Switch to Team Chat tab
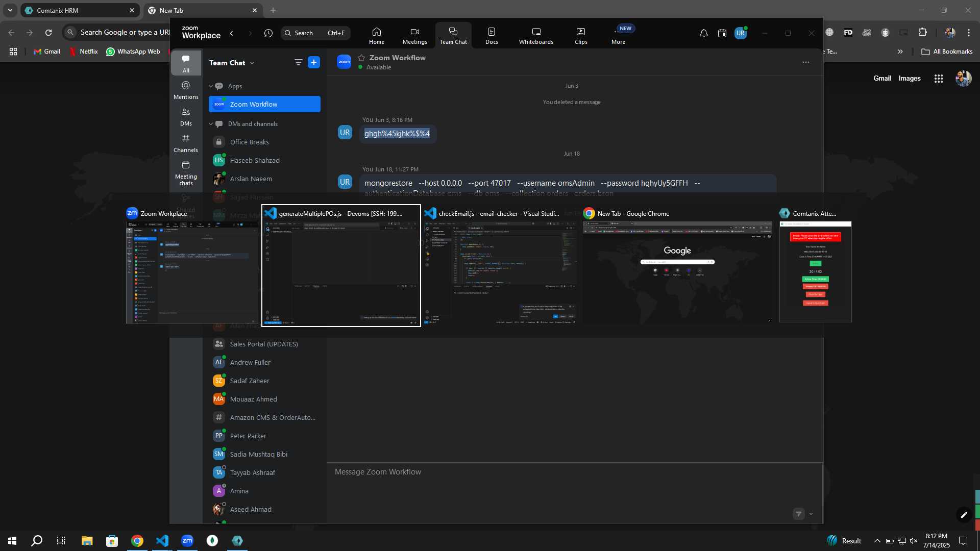This screenshot has width=980, height=551. 453,35
